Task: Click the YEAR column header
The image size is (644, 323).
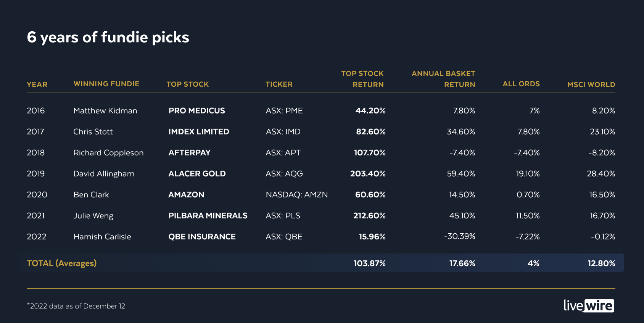Action: 37,84
